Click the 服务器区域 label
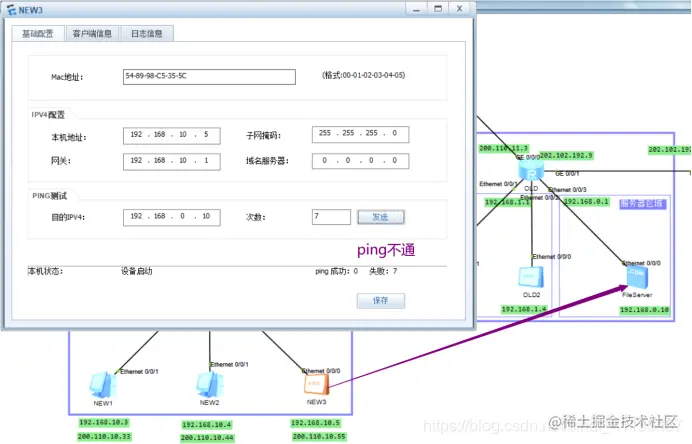 (x=643, y=204)
